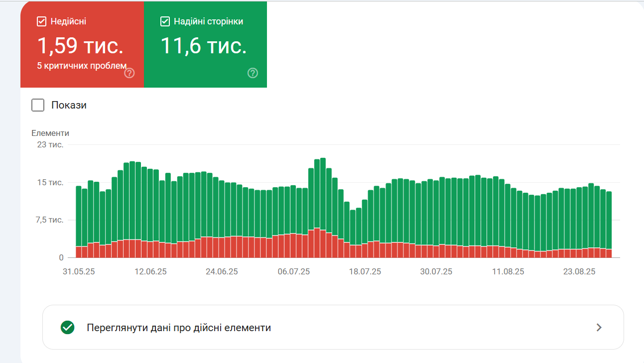Open Переглянути дані про дійсні елементи
This screenshot has width=644, height=363.
[x=333, y=327]
